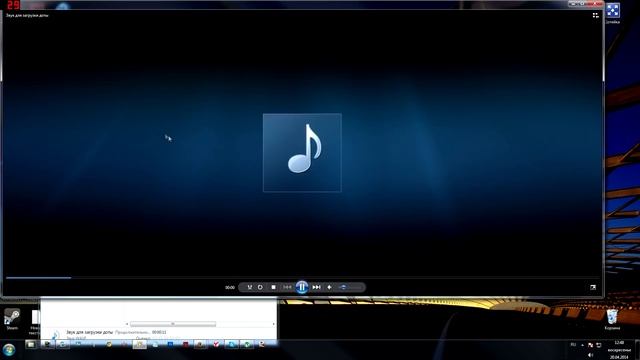The width and height of the screenshot is (640, 360).
Task: Click the audio file icon in background window
Action: click(x=55, y=335)
